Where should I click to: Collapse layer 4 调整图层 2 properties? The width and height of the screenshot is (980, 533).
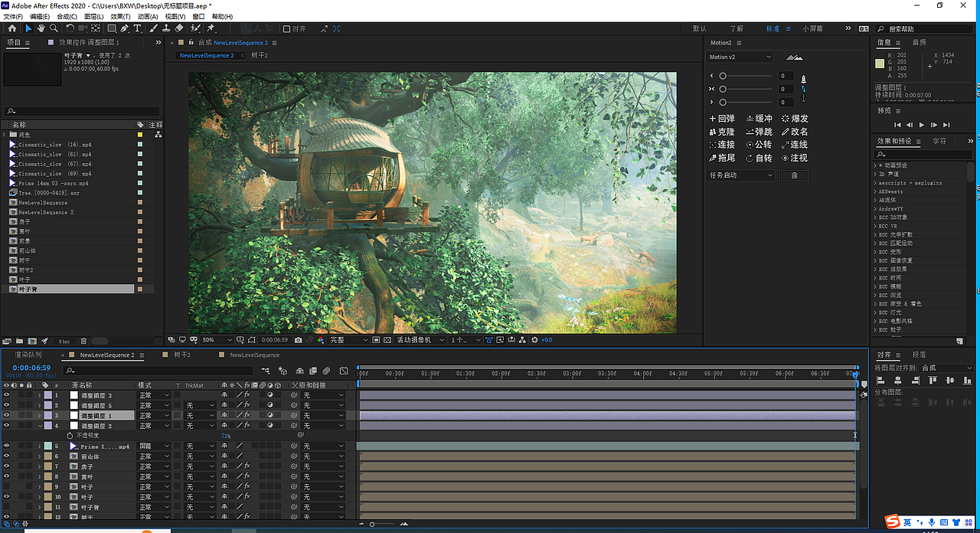[x=40, y=426]
